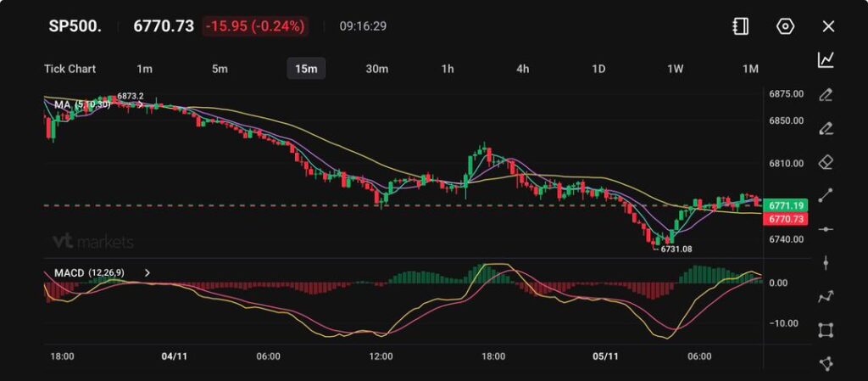Switch to the 1m timeframe

pyautogui.click(x=145, y=69)
